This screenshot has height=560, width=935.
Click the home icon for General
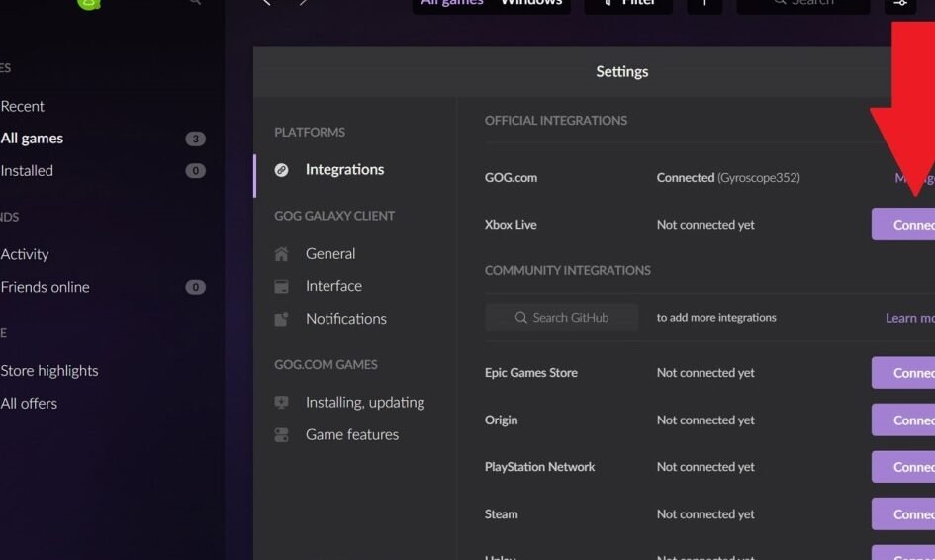[x=281, y=254]
